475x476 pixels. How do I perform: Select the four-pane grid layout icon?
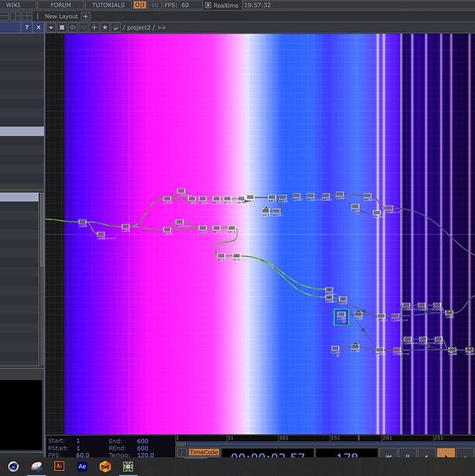pyautogui.click(x=28, y=16)
